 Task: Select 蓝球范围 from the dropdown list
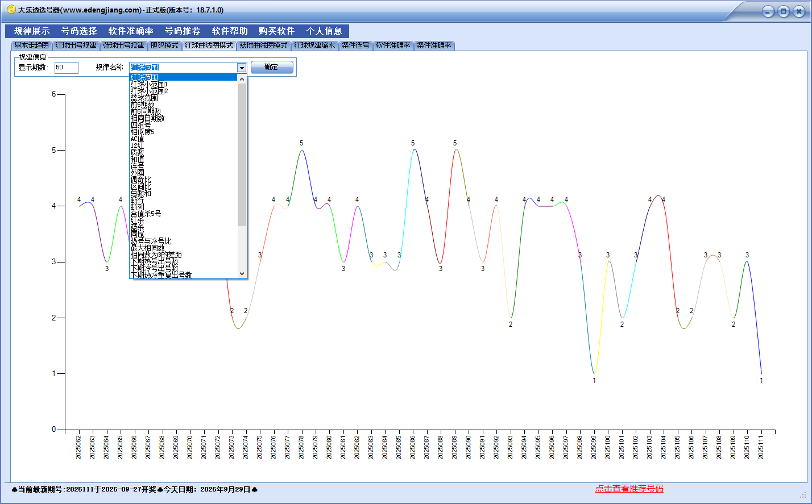point(144,98)
